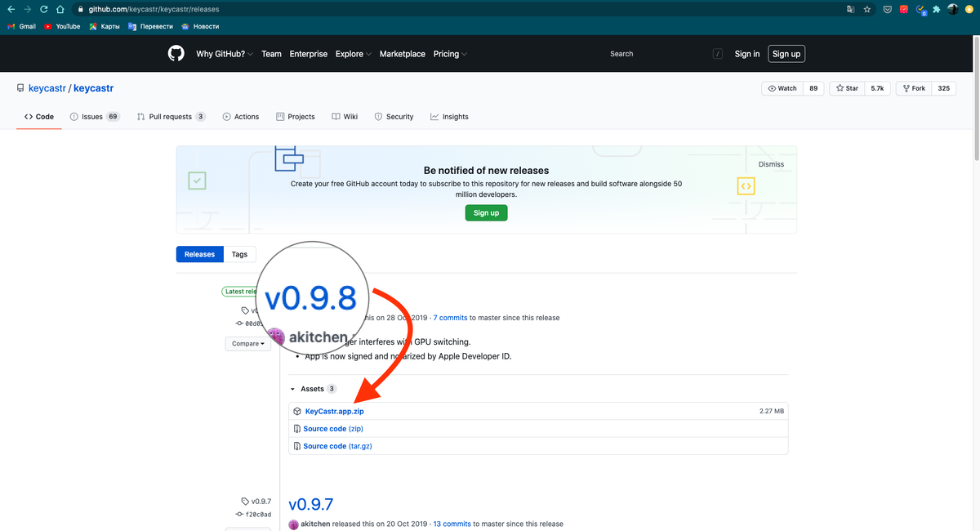Open the Новости bookmark
The height and width of the screenshot is (531, 980).
[x=200, y=26]
